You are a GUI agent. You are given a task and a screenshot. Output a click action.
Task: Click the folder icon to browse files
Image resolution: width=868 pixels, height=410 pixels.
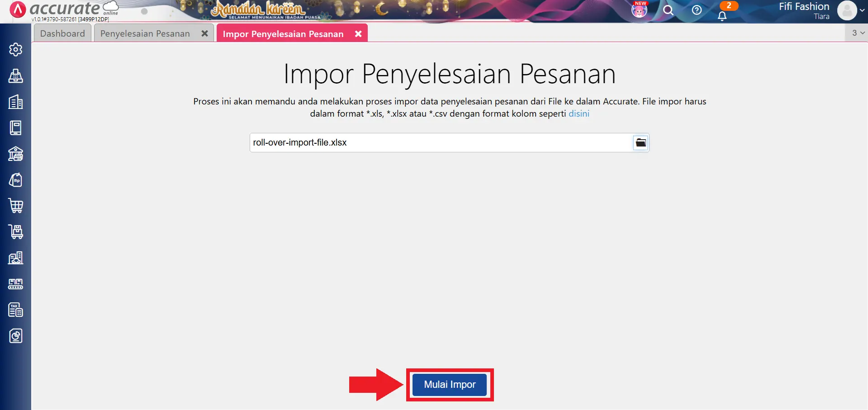(640, 142)
